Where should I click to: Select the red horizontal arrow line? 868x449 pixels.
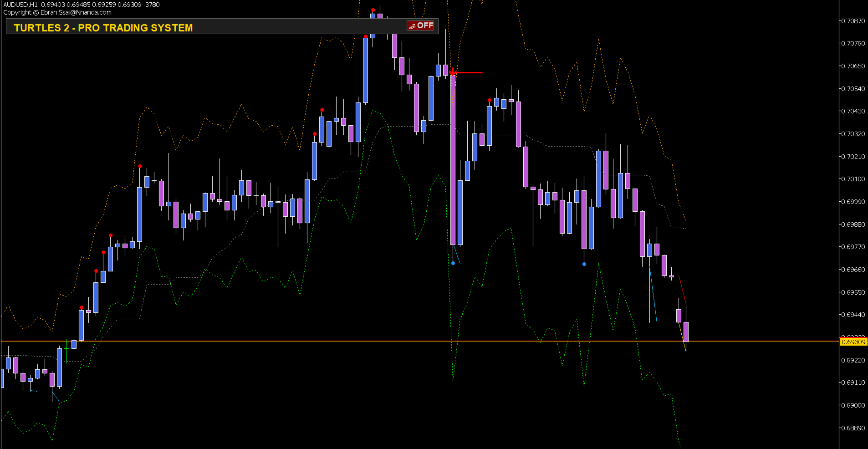[x=469, y=72]
